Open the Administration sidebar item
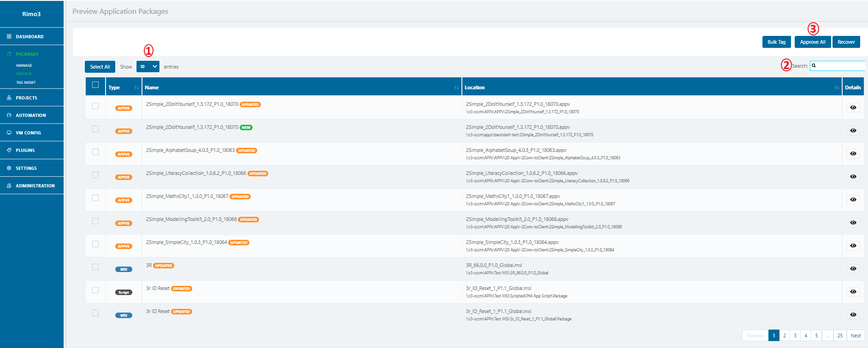The width and height of the screenshot is (868, 348). [x=32, y=186]
